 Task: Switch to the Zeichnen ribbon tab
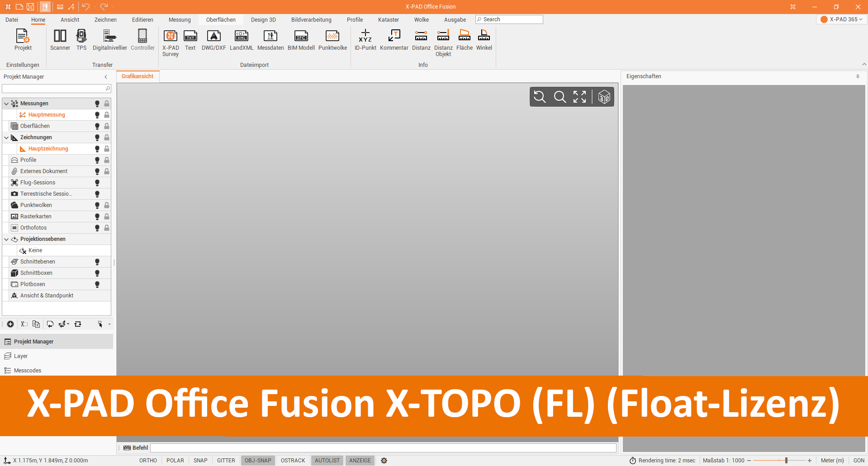tap(105, 20)
